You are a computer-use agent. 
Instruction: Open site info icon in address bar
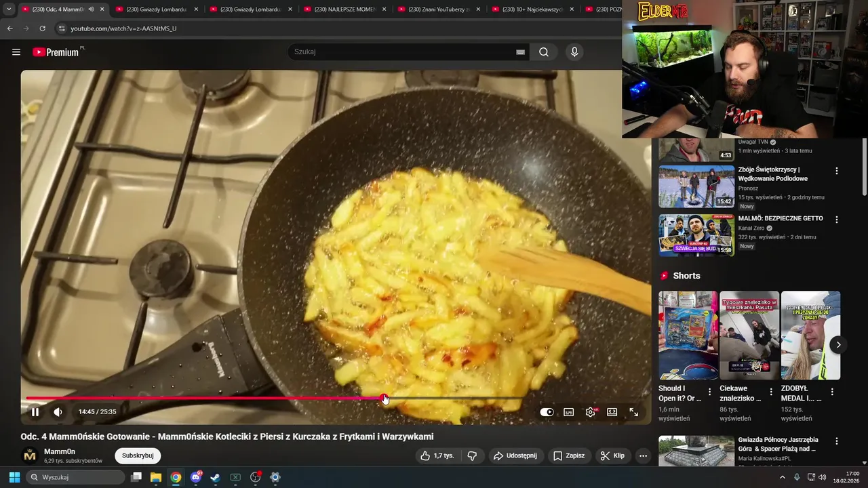(x=62, y=28)
